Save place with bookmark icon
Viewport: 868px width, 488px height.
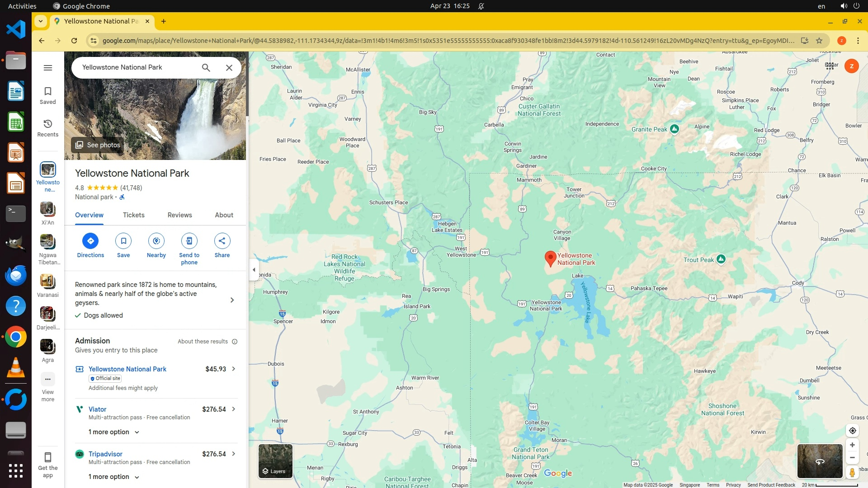(x=123, y=241)
